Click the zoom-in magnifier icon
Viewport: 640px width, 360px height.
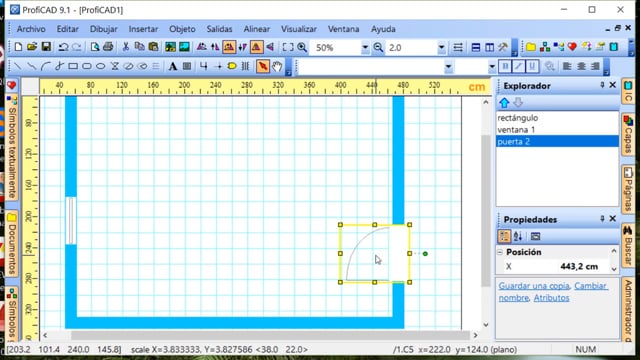point(302,47)
